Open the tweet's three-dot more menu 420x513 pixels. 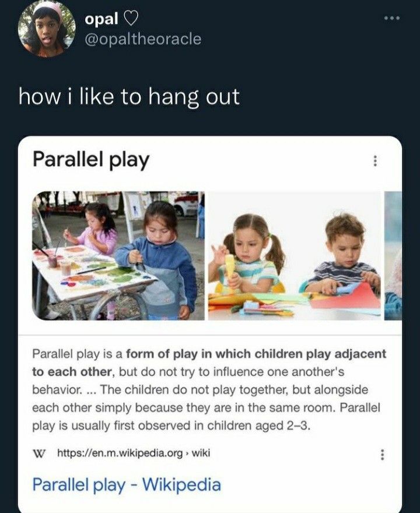[x=392, y=19]
